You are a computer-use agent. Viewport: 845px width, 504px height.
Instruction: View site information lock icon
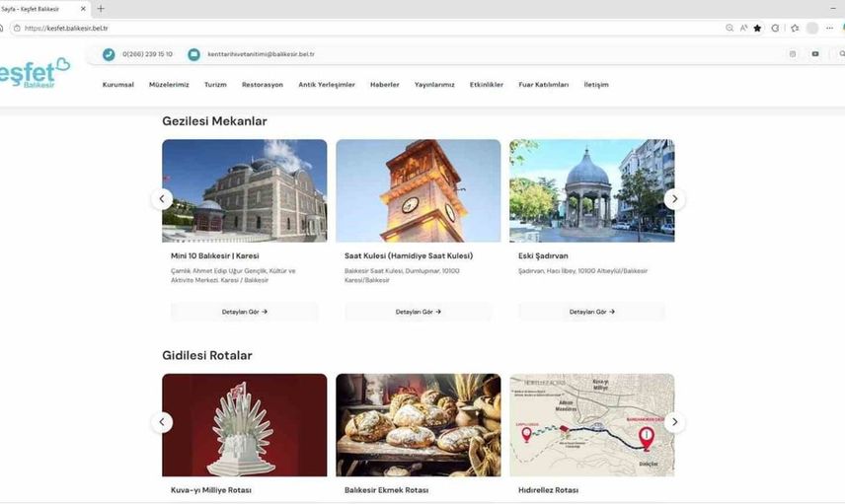(x=17, y=28)
